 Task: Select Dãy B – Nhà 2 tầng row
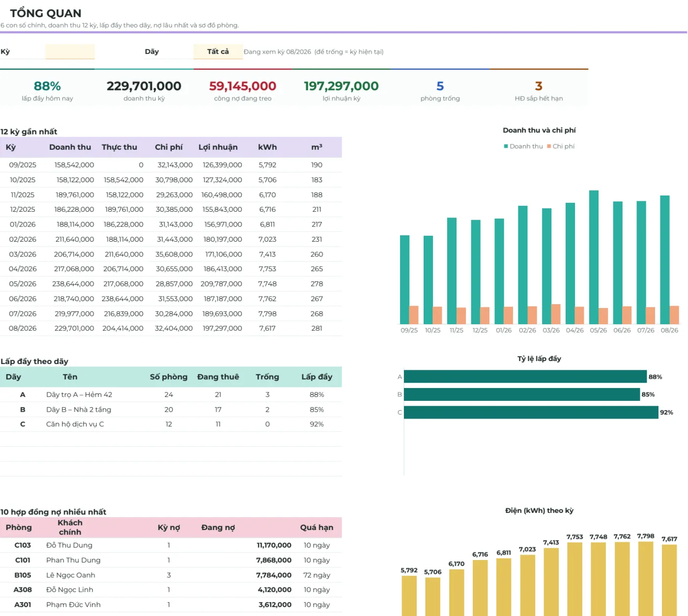[171, 409]
